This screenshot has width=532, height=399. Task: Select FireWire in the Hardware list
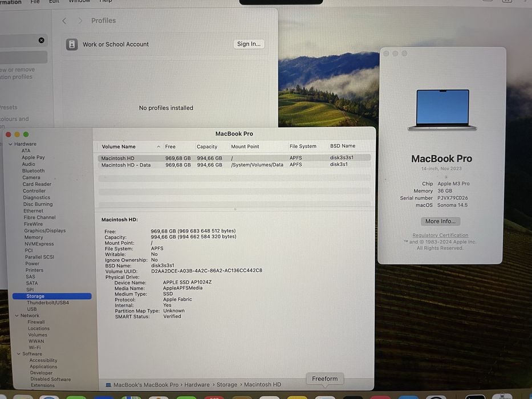33,224
